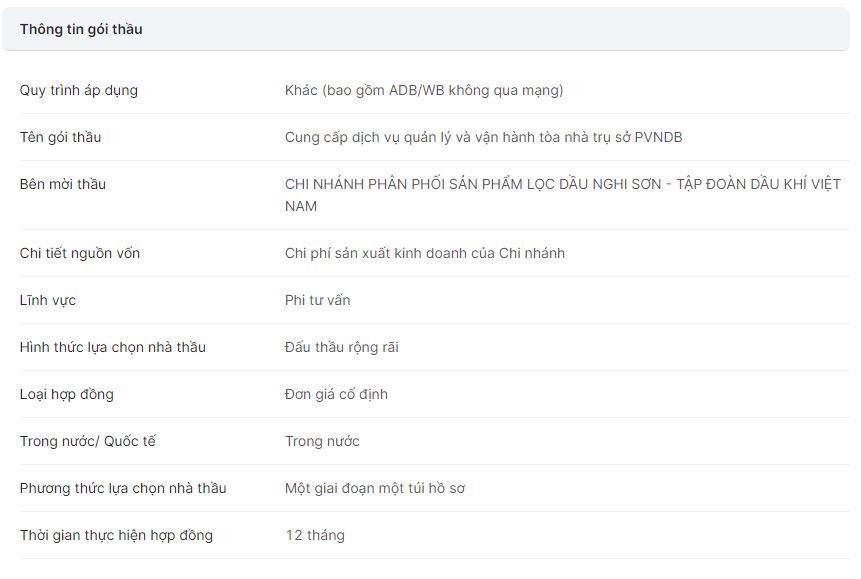The image size is (861, 579).
Task: Click the "Lĩnh vực" label
Action: (x=48, y=300)
